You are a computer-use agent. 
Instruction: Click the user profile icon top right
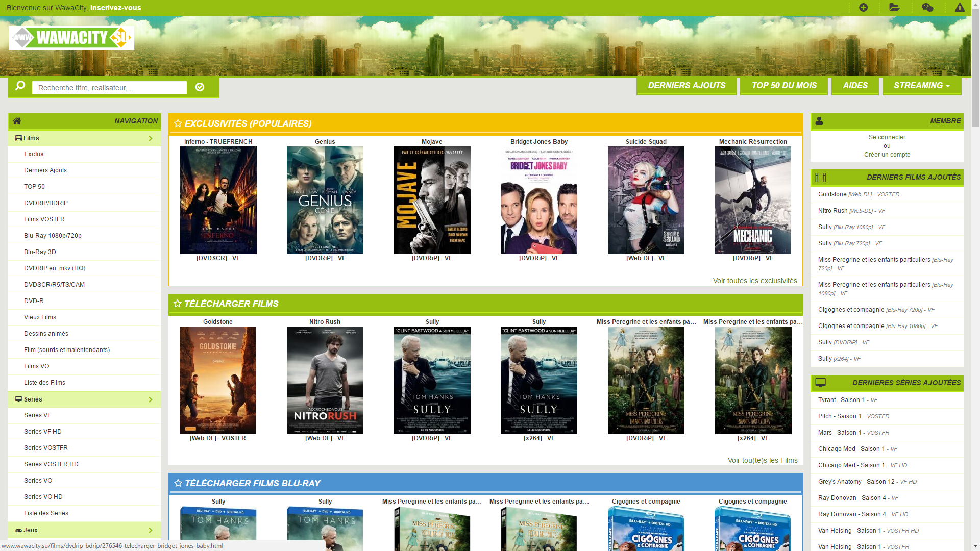[x=819, y=120]
